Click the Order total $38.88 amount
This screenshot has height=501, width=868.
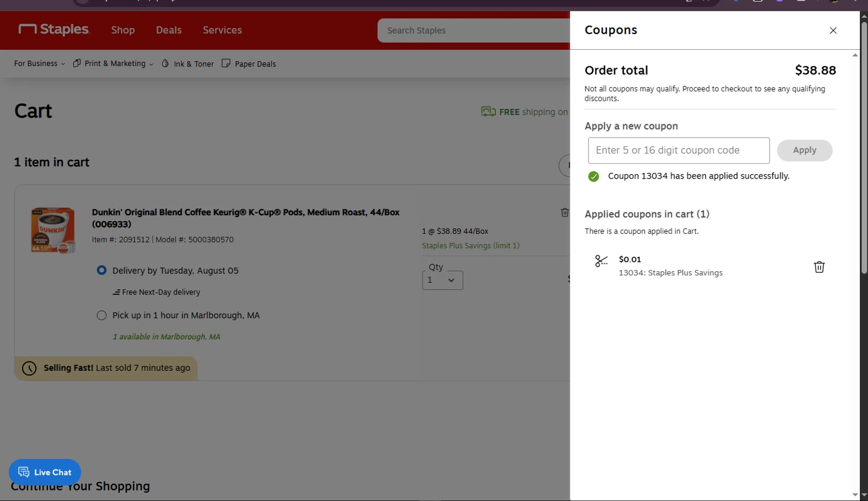[x=815, y=71]
